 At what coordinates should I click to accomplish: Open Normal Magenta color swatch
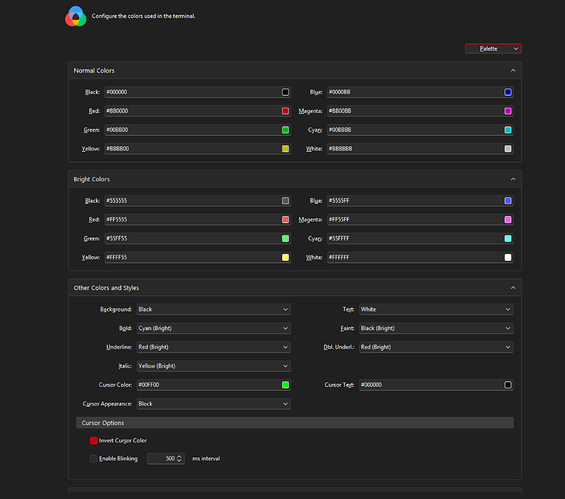pyautogui.click(x=508, y=111)
